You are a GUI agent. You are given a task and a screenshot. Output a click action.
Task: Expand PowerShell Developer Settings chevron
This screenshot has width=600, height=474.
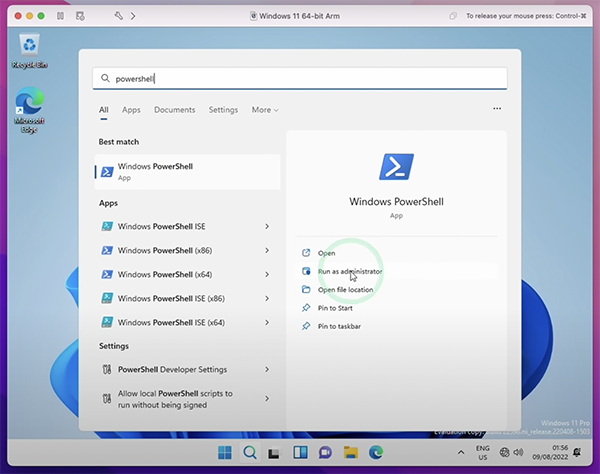click(x=267, y=370)
